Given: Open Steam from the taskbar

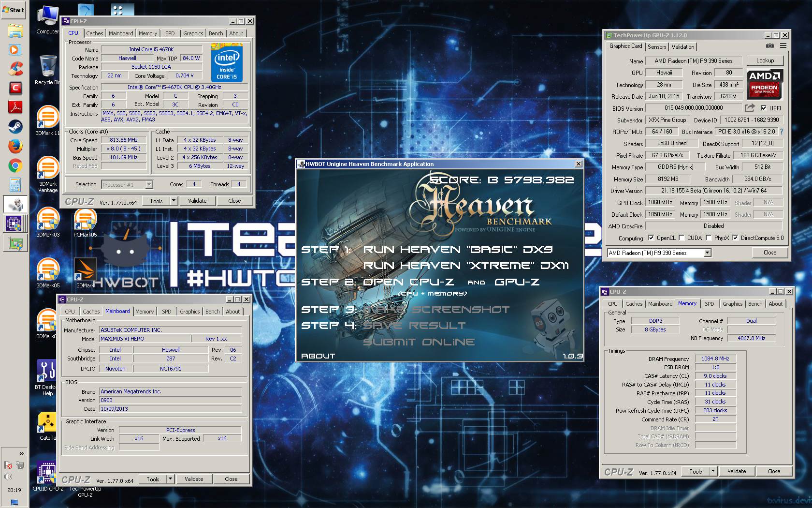Looking at the screenshot, I should 15,126.
